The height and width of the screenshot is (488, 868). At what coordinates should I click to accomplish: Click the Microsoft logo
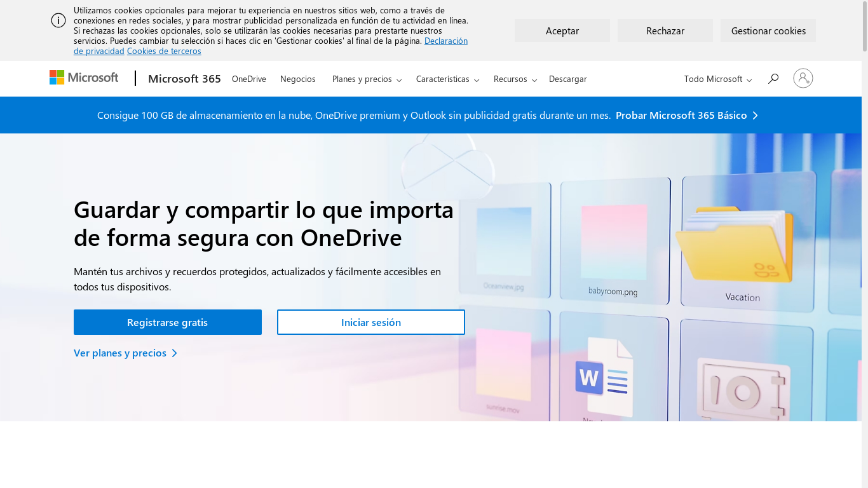84,78
